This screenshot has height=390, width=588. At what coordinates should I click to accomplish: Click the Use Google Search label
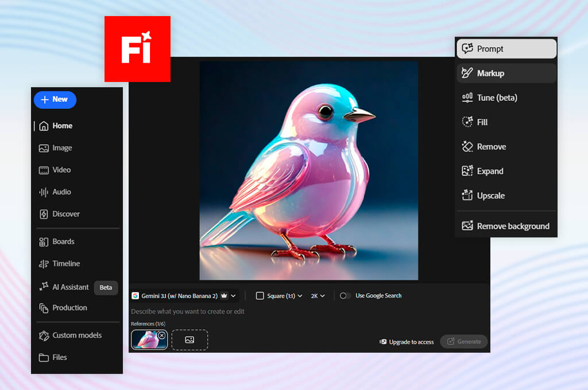[378, 295]
